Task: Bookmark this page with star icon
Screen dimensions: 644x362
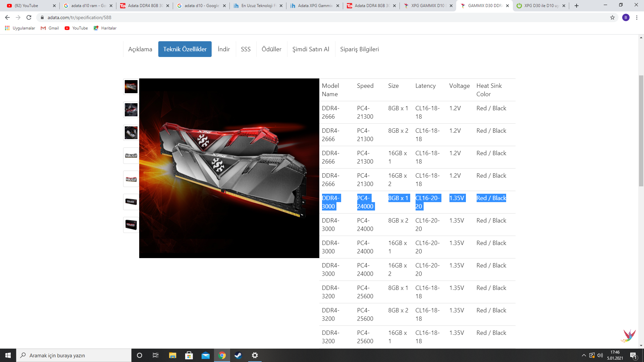Action: tap(612, 17)
